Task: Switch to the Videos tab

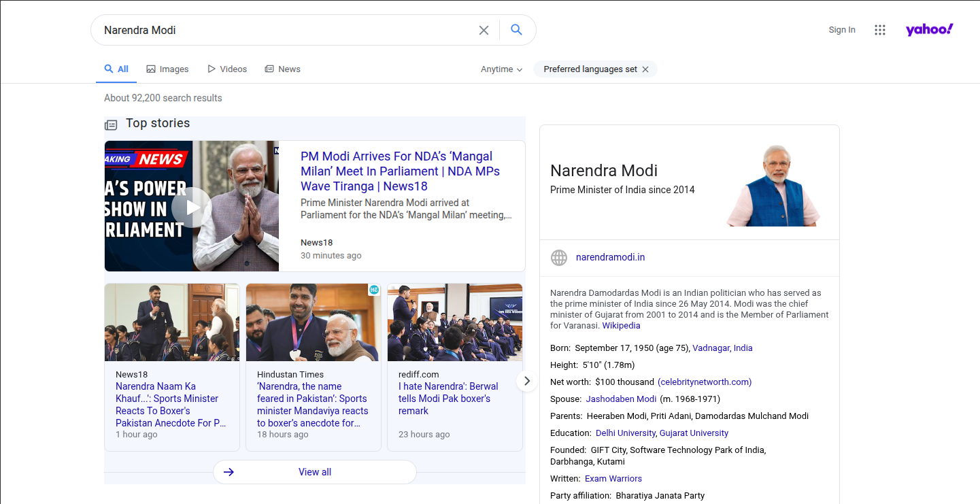Action: click(227, 69)
